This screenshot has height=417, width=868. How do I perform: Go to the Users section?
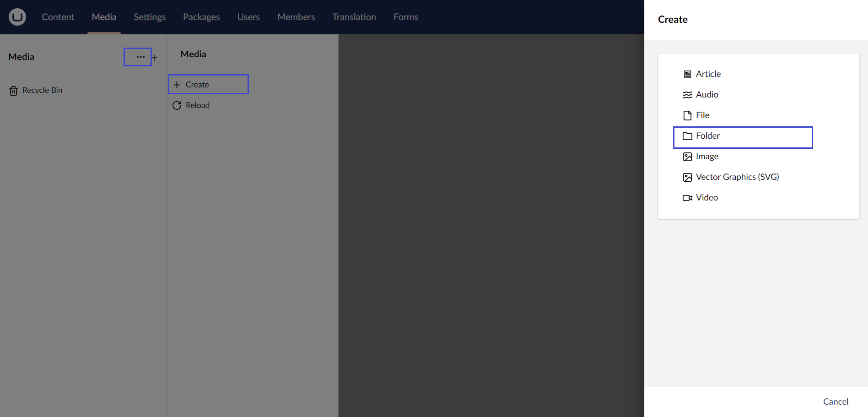(x=248, y=17)
